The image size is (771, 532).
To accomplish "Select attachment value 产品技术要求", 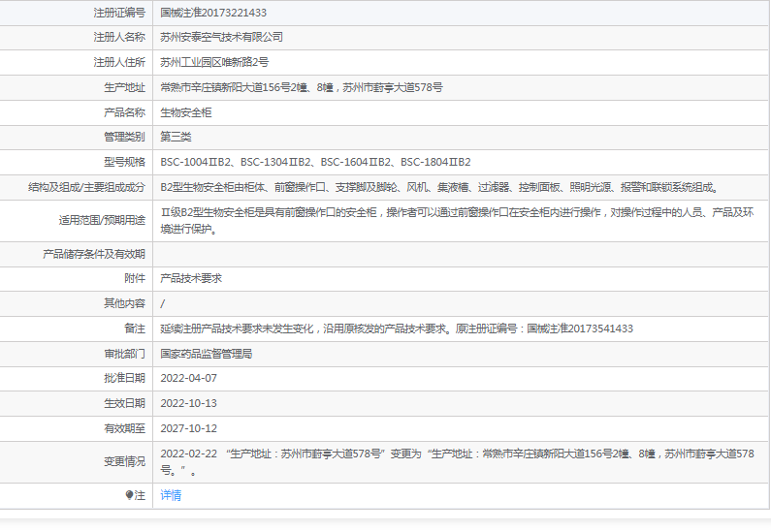I will tap(191, 278).
